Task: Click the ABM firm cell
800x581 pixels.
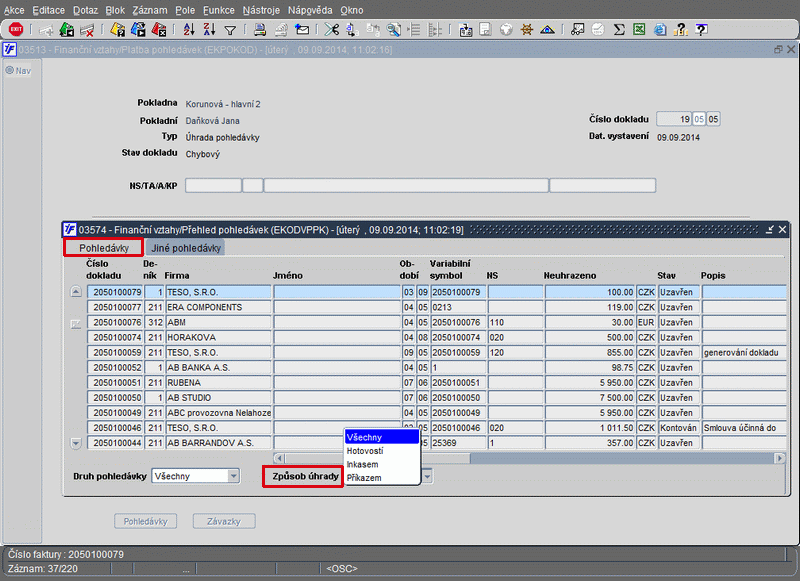Action: pyautogui.click(x=218, y=322)
